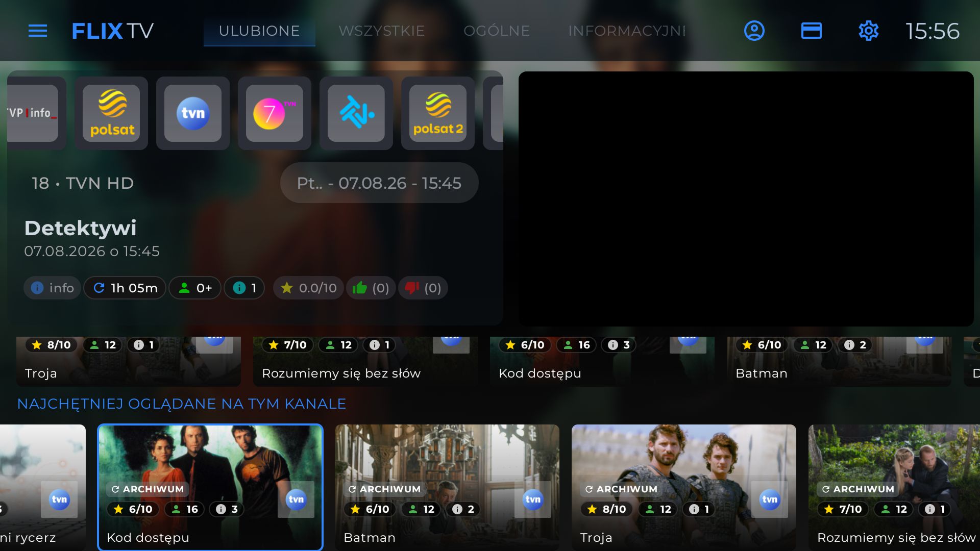Screen dimensions: 980x551
Task: Switch to the OGÓLNE tab
Action: (497, 31)
